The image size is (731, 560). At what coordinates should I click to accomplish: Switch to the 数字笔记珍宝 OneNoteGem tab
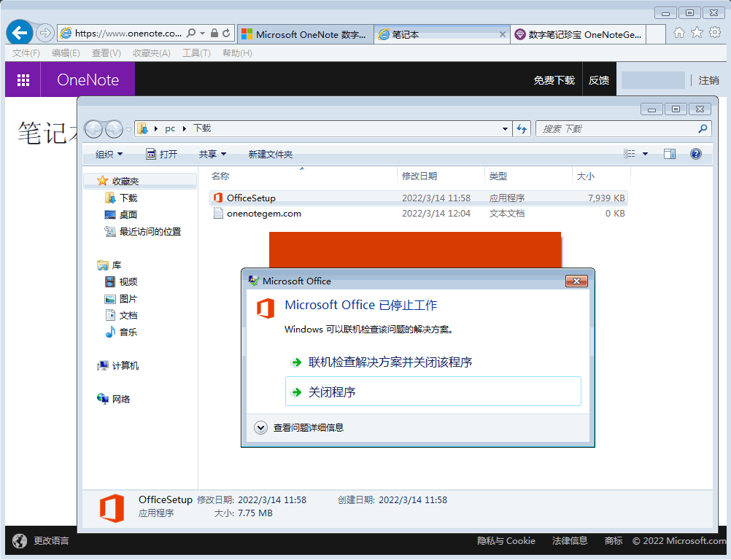(578, 34)
